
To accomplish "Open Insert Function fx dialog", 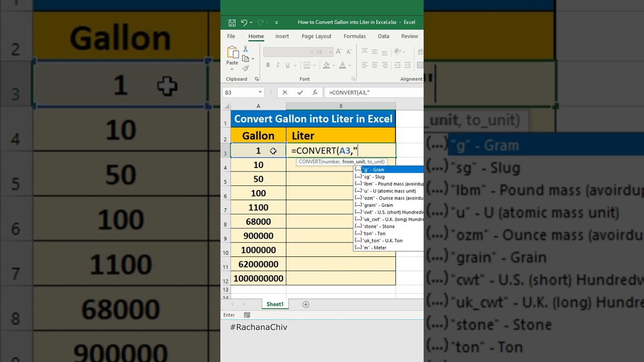I will coord(315,93).
